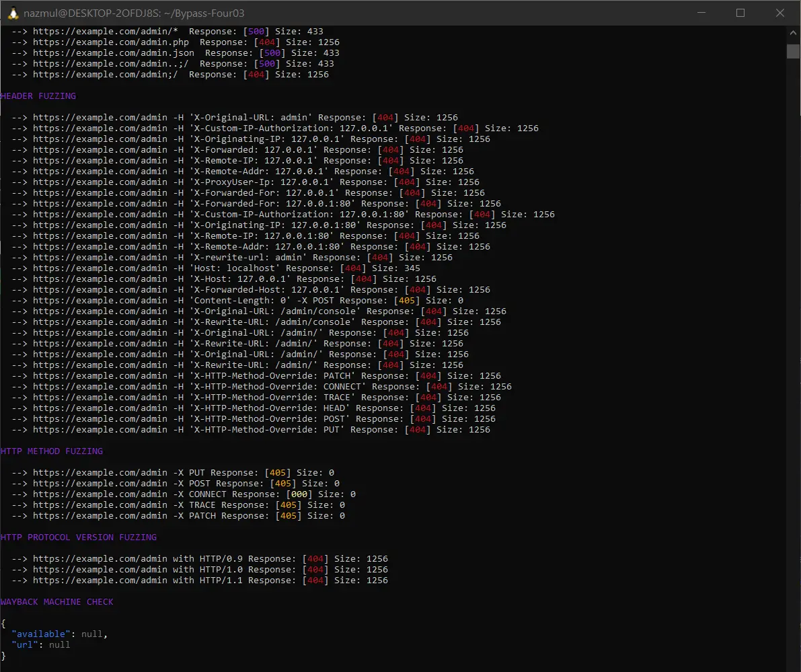
Task: Select the HEADER FUZZING heading
Action: (x=38, y=96)
